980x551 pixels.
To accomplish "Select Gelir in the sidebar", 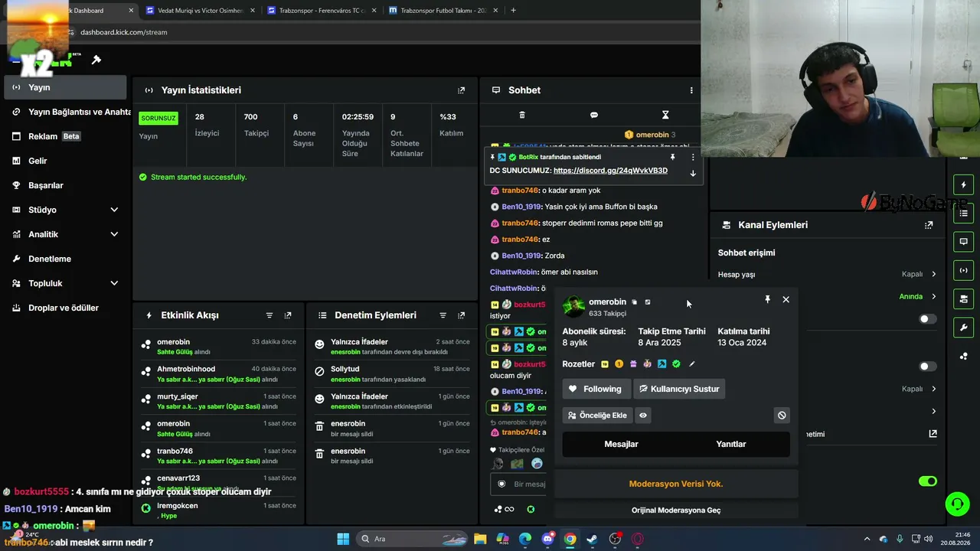I will pyautogui.click(x=65, y=161).
